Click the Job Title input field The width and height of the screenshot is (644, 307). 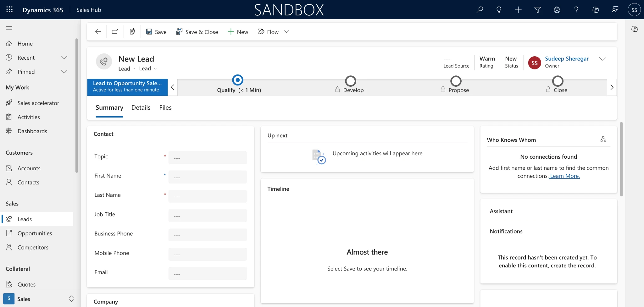point(208,216)
